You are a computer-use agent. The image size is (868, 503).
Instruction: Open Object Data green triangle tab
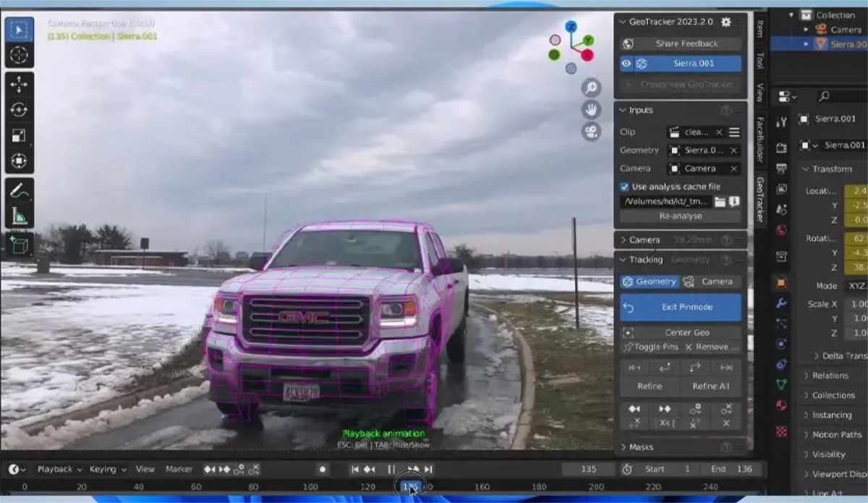point(781,384)
